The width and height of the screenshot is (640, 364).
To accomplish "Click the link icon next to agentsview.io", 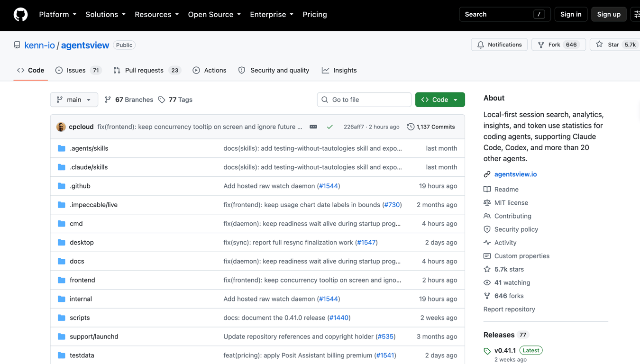I will point(487,174).
